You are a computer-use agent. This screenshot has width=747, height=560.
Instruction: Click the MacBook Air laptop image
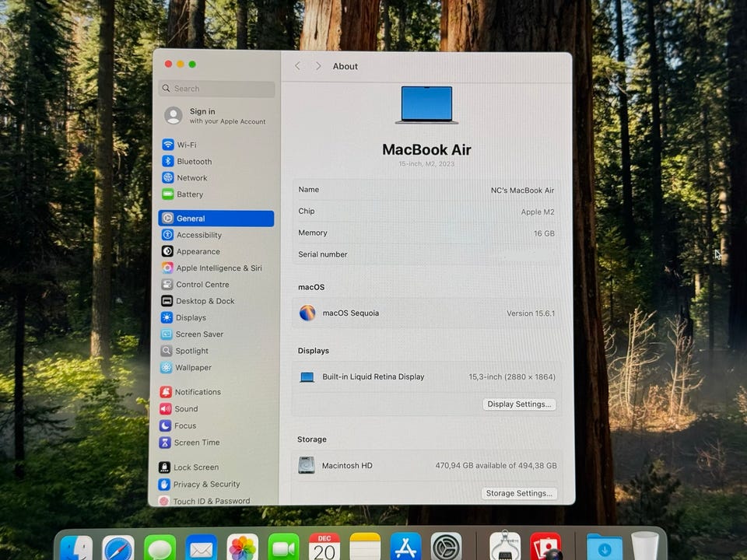click(427, 105)
